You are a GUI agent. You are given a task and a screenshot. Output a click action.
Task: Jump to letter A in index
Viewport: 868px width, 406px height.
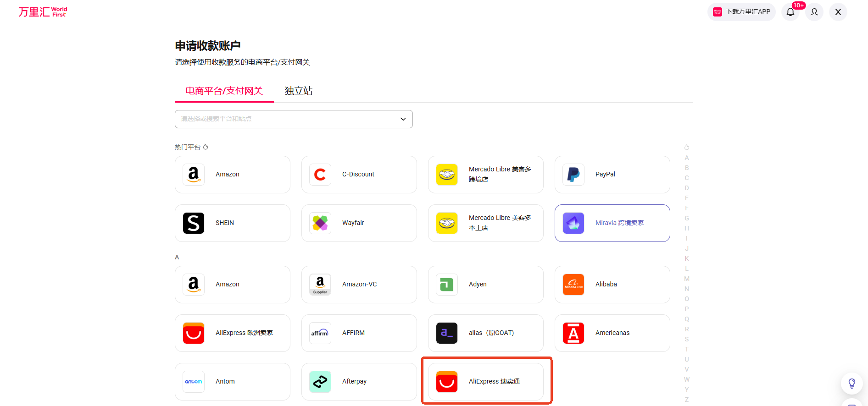(x=687, y=158)
